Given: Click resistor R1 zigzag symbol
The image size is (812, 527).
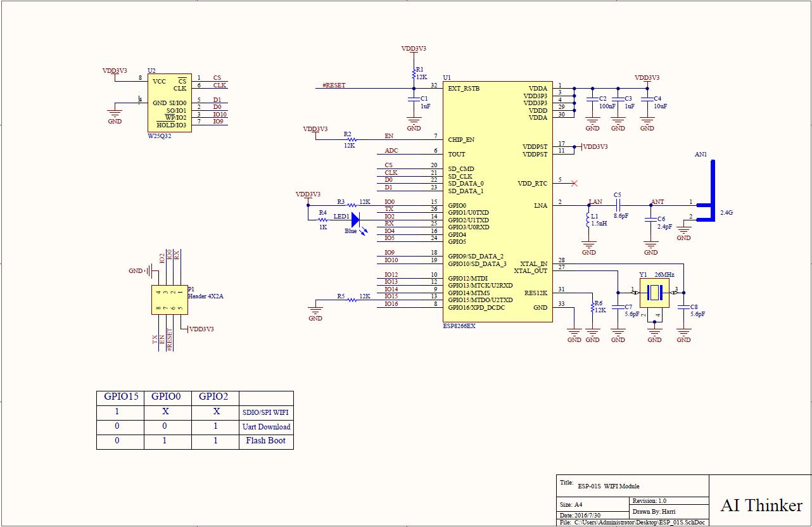Looking at the screenshot, I should click(414, 75).
